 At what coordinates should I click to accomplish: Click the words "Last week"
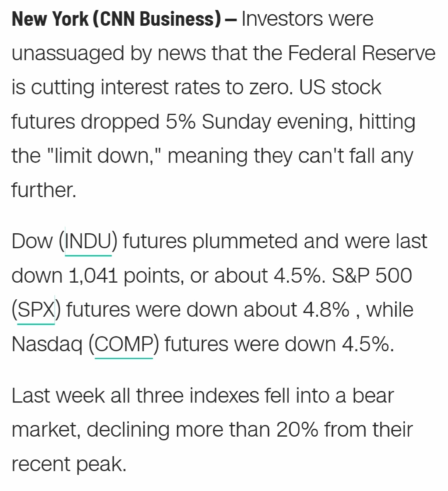(58, 395)
